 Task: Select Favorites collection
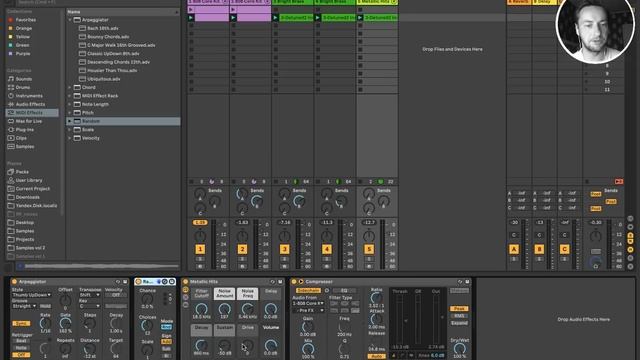coord(25,20)
